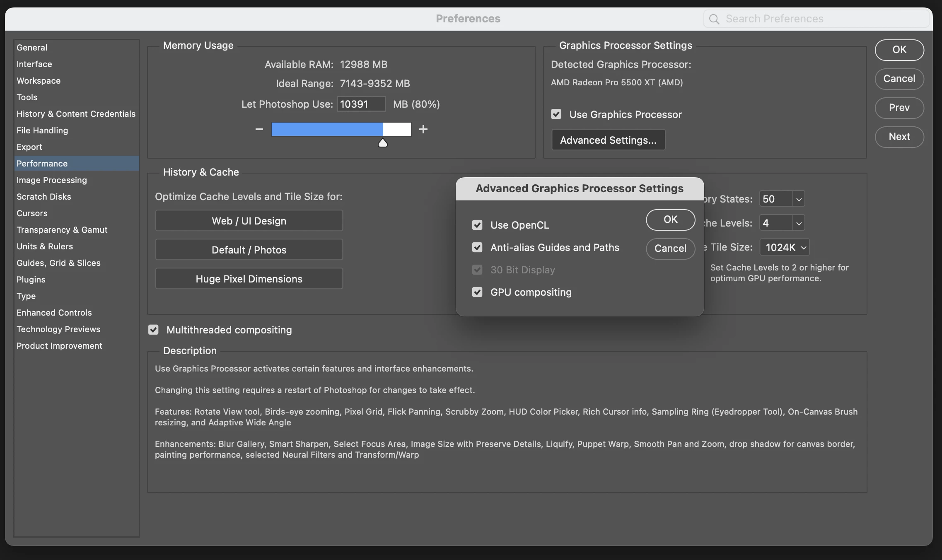Image resolution: width=942 pixels, height=560 pixels.
Task: Click the search magnifier icon
Action: tap(714, 19)
